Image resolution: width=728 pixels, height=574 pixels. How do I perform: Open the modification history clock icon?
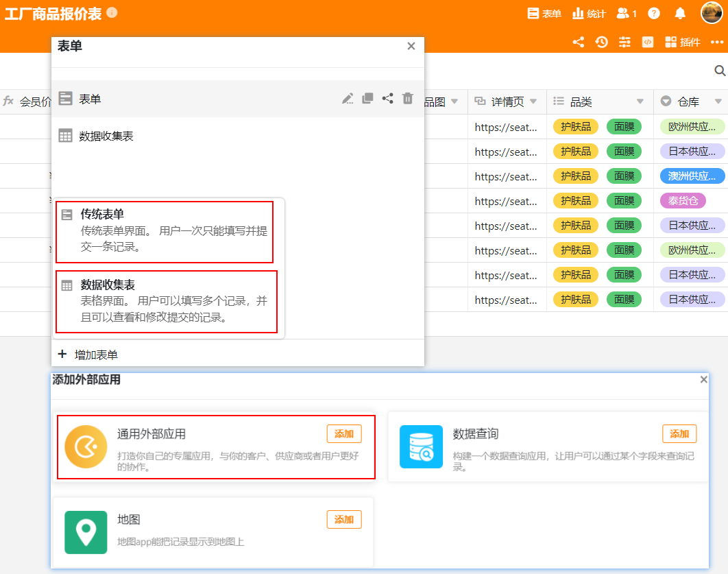[601, 42]
